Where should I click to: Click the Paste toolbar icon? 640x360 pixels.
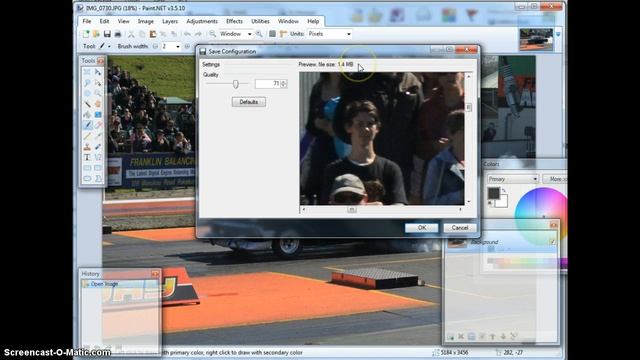[153, 34]
